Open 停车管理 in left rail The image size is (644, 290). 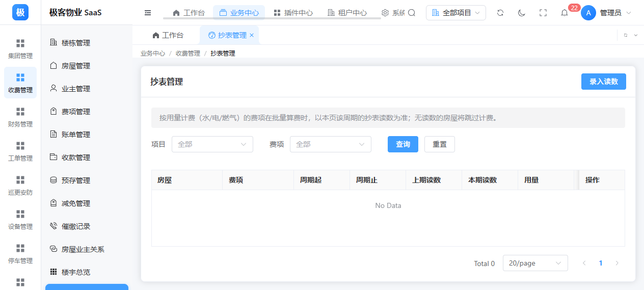coord(20,253)
